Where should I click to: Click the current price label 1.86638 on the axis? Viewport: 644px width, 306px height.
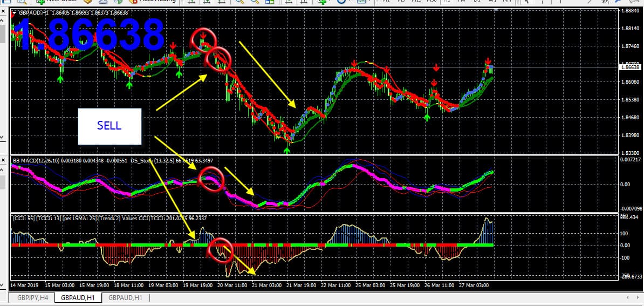click(x=630, y=67)
